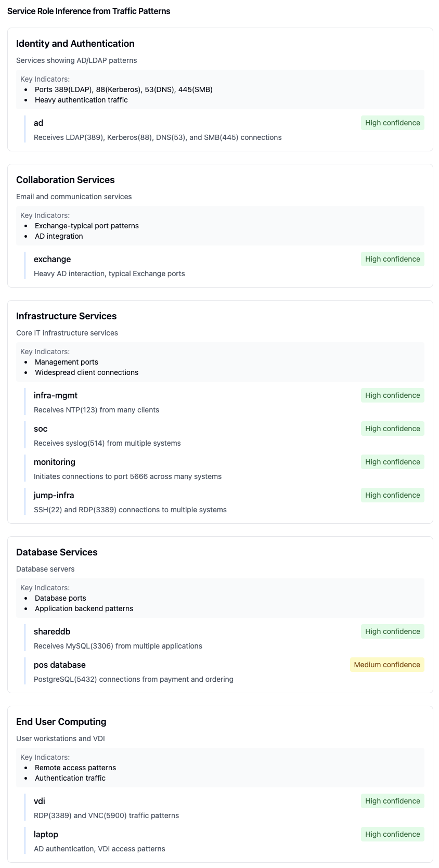The height and width of the screenshot is (868, 439).
Task: Click the Collaboration Services heading
Action: 65,180
